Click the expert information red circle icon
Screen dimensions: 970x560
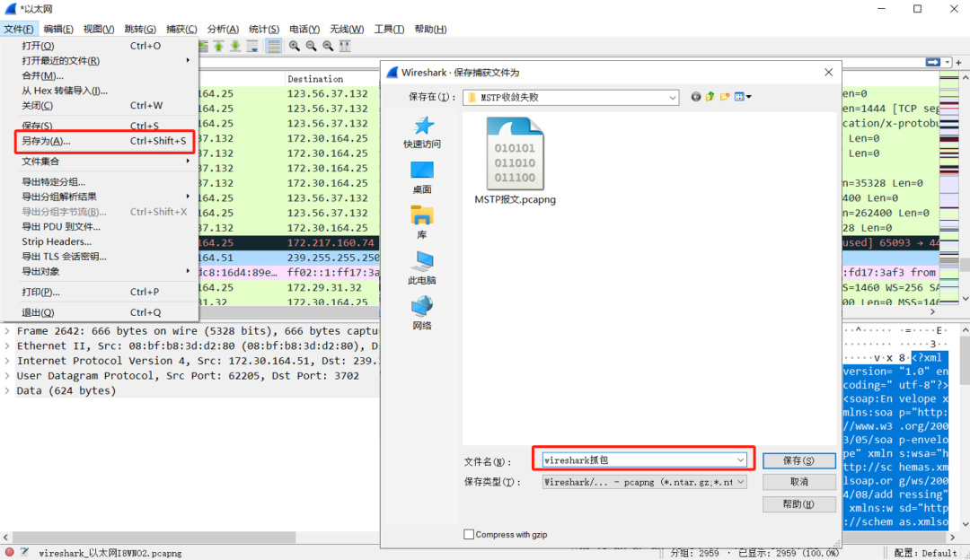coord(9,553)
